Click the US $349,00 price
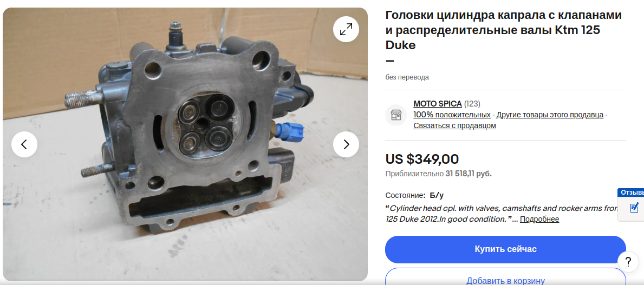 click(x=422, y=159)
